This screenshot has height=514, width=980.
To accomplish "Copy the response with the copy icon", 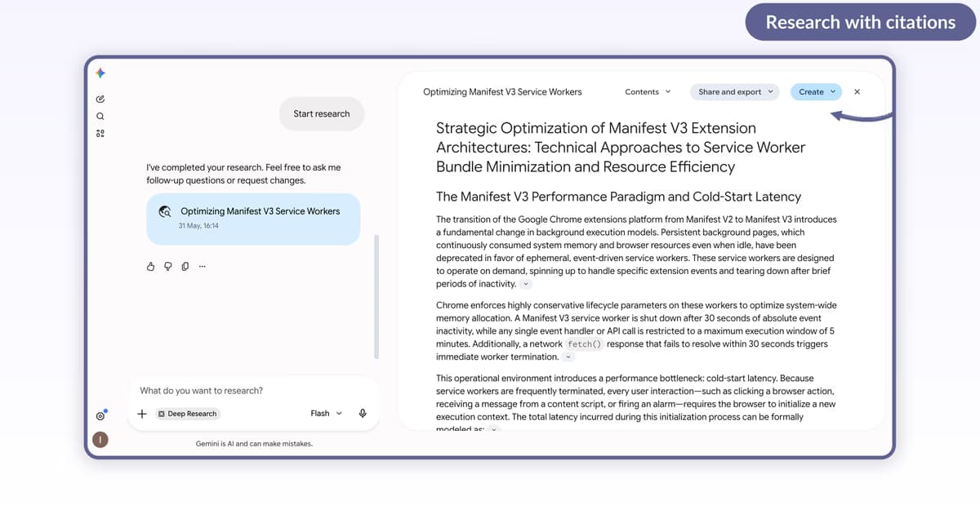I will tap(185, 266).
